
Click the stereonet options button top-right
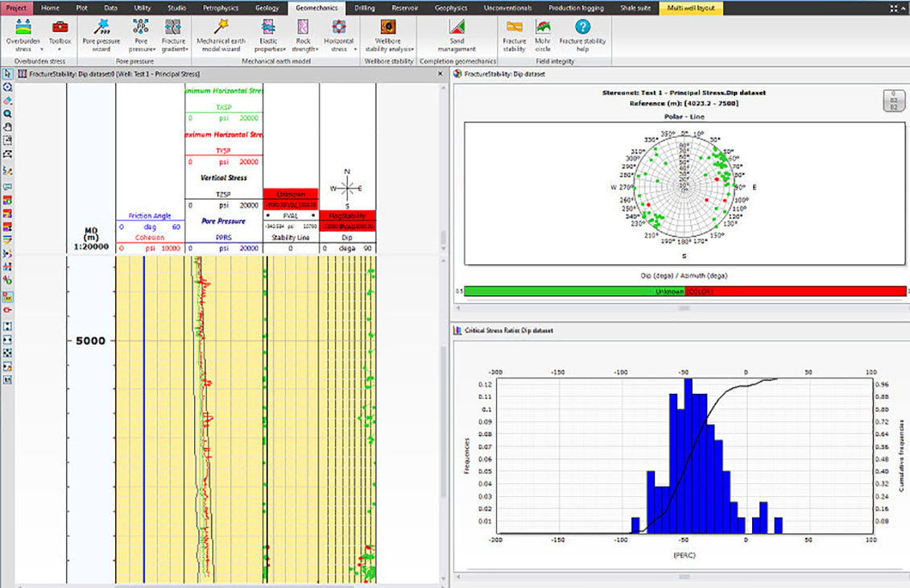(x=894, y=101)
